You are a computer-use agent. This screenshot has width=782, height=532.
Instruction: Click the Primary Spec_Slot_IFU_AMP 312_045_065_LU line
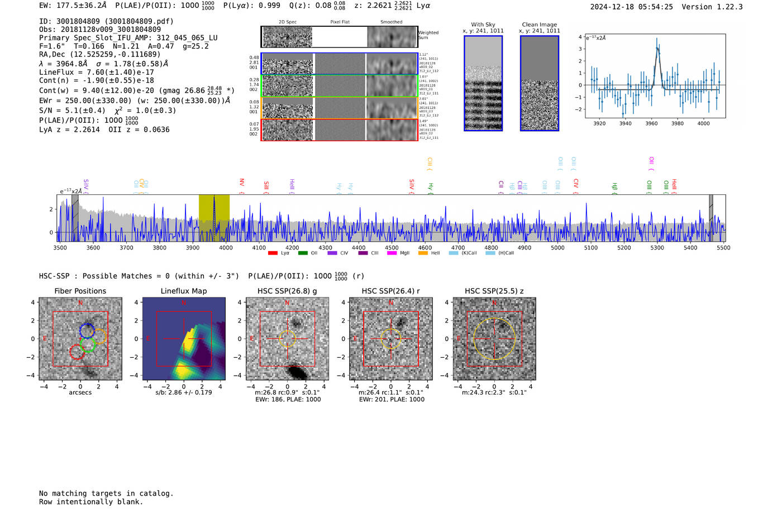pyautogui.click(x=128, y=38)
